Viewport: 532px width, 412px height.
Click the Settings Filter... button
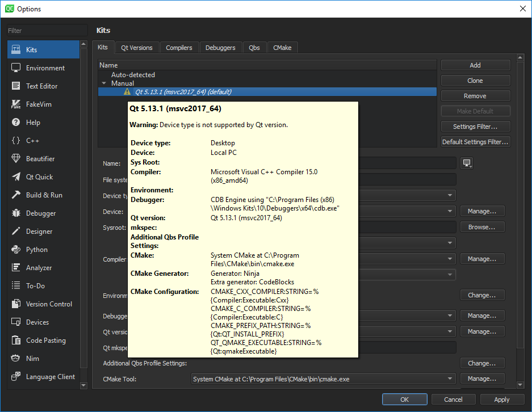475,127
